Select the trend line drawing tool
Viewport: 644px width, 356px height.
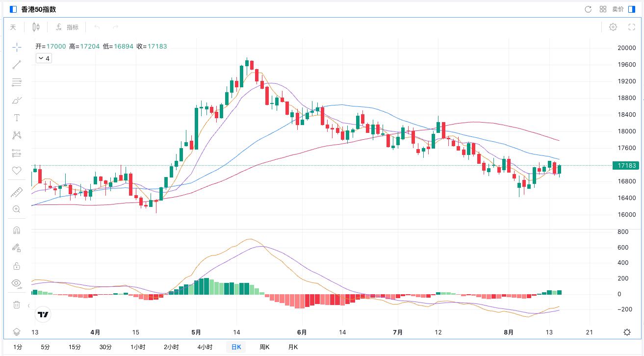coord(17,65)
